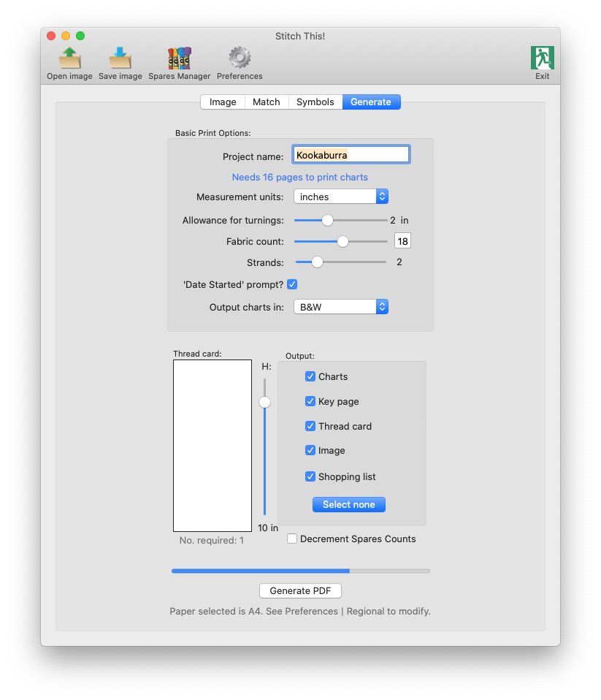Open Preferences via the gear icon
This screenshot has height=700, width=601.
(x=240, y=58)
